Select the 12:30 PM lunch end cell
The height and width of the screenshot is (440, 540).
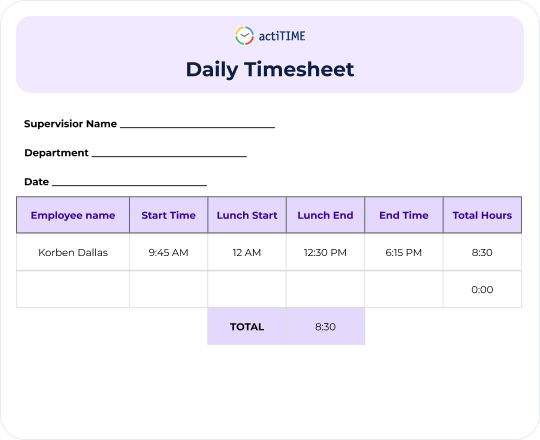[325, 252]
